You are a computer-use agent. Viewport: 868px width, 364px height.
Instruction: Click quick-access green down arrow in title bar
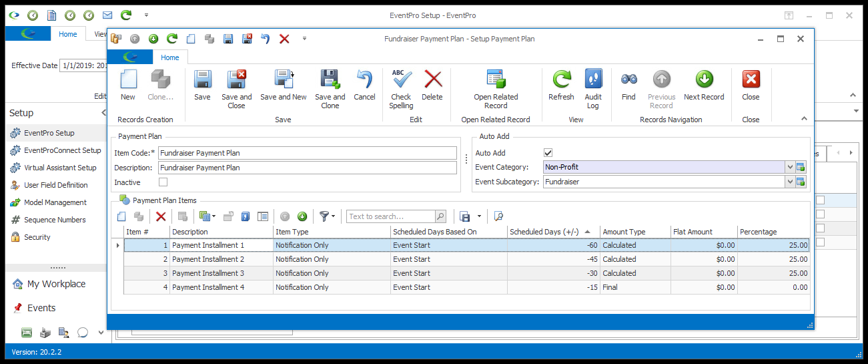(x=153, y=39)
